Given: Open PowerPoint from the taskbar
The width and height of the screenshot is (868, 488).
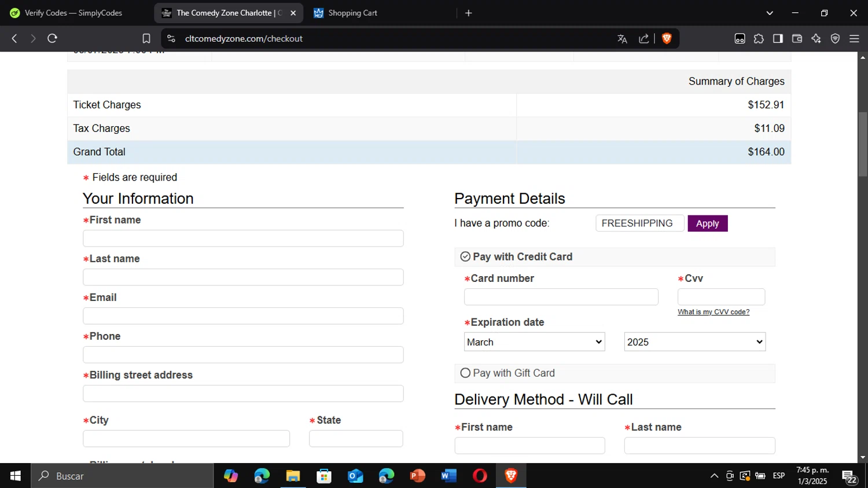Looking at the screenshot, I should point(417,476).
